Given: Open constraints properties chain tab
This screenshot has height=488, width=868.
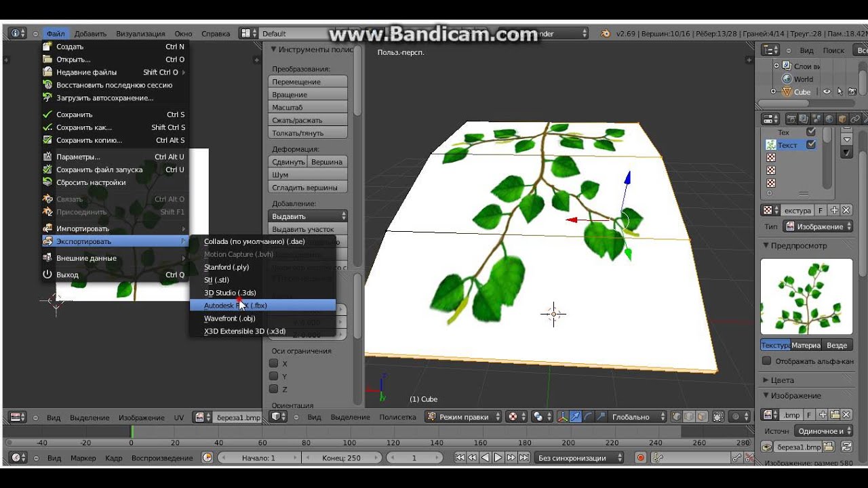Looking at the screenshot, I should click(x=855, y=119).
